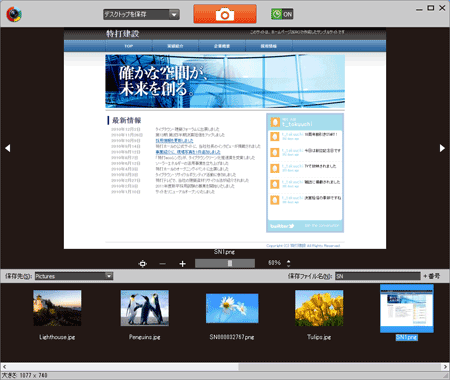Open the デスクトップを保存 capture mode dropdown
Viewport: 450px width, 380px height.
pyautogui.click(x=141, y=14)
